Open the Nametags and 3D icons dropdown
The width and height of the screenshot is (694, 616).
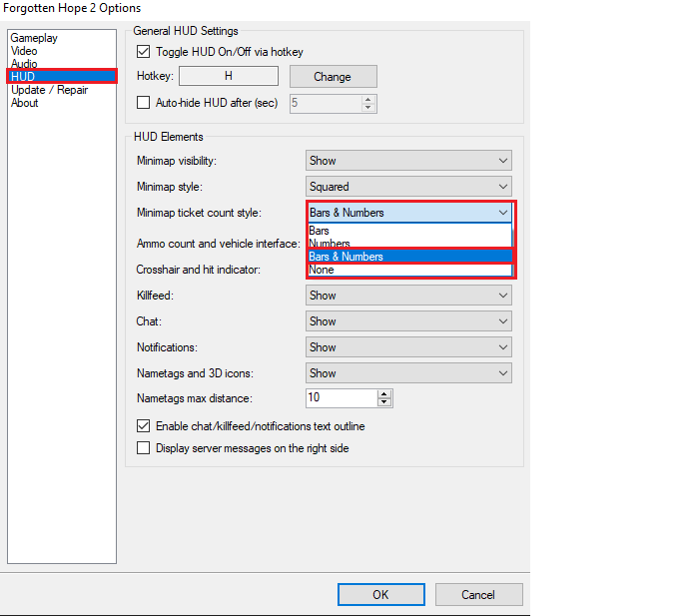(408, 373)
